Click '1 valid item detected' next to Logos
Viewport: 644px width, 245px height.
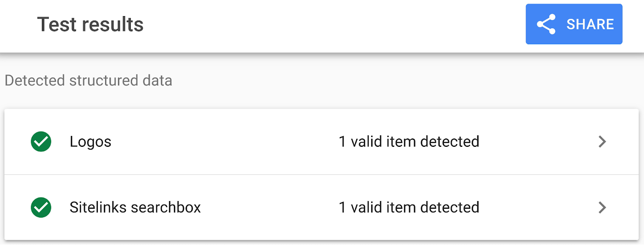(409, 141)
